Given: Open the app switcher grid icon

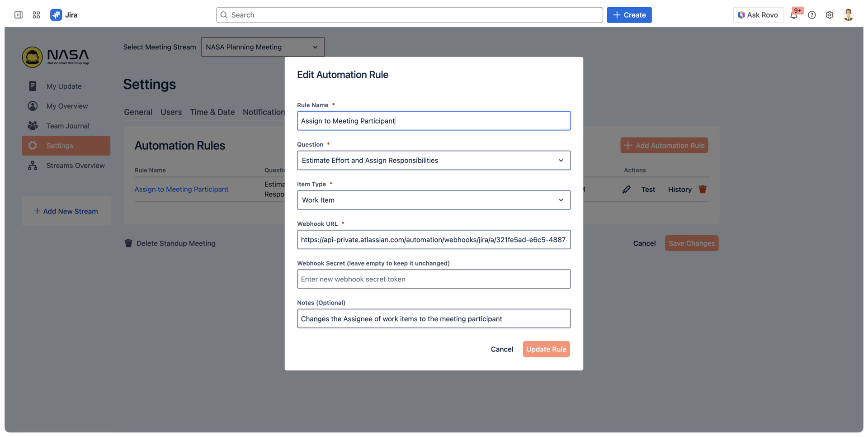Looking at the screenshot, I should (x=36, y=14).
